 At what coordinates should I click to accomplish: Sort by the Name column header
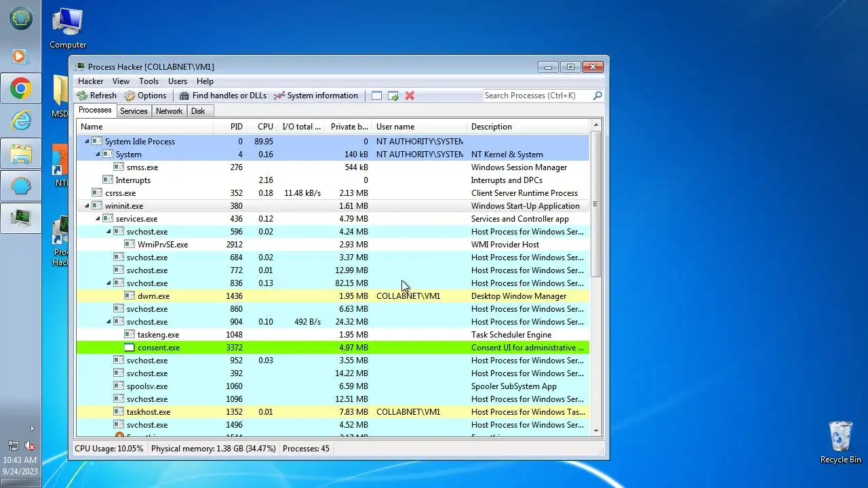coord(144,127)
